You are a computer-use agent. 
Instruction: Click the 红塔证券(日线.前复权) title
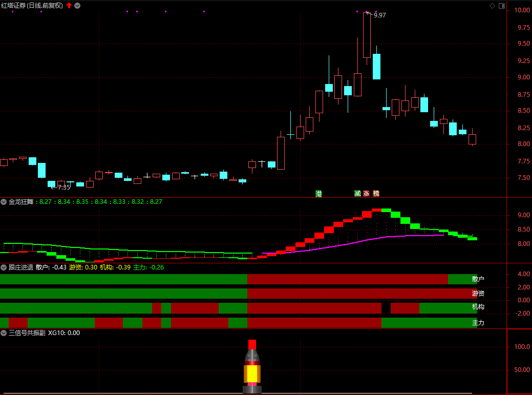pyautogui.click(x=32, y=6)
